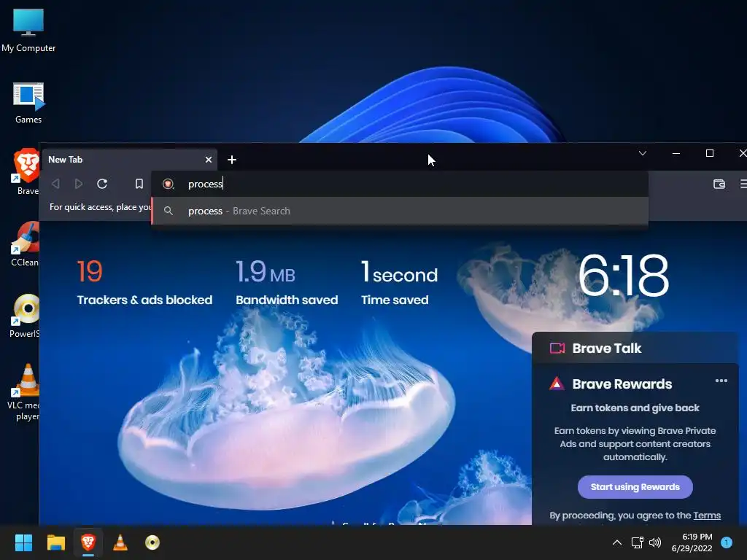Open Brave main menu hamburger icon
The height and width of the screenshot is (560, 747).
(x=743, y=184)
